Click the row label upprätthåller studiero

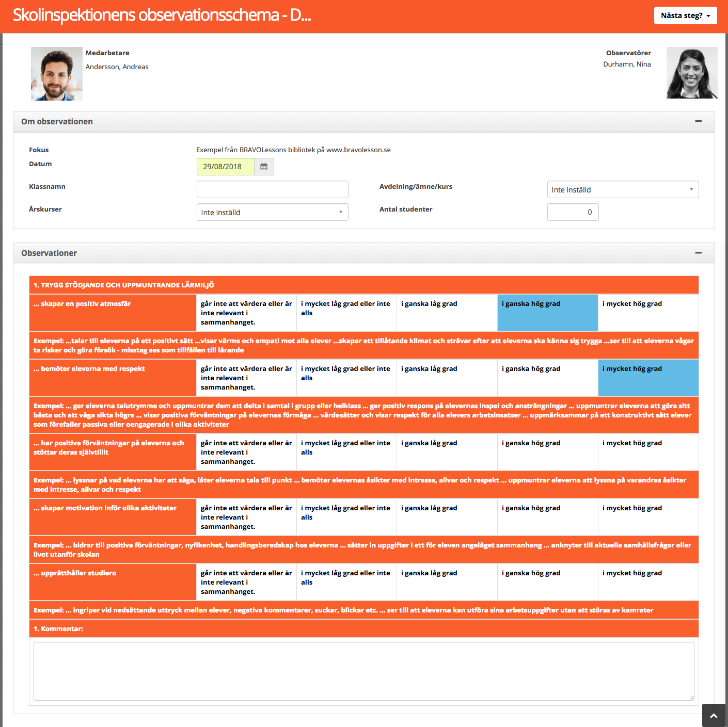tap(75, 573)
